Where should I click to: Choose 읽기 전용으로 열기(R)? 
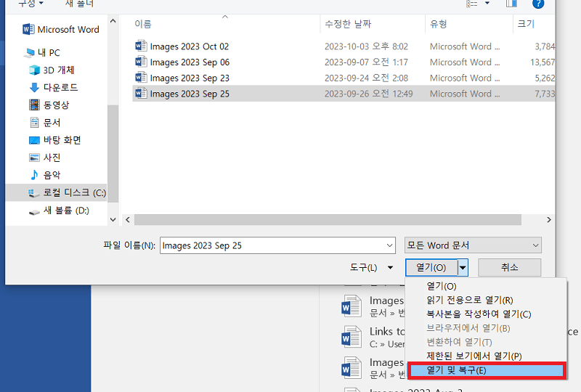point(487,300)
